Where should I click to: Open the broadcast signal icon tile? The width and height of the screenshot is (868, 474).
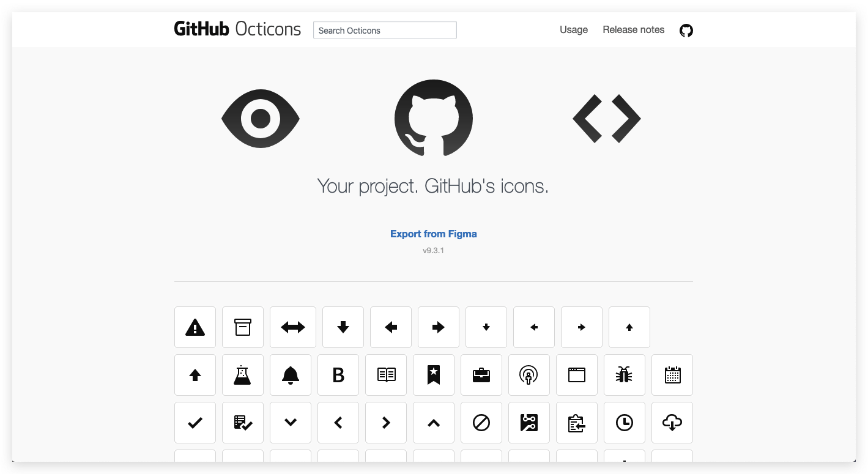pyautogui.click(x=529, y=375)
